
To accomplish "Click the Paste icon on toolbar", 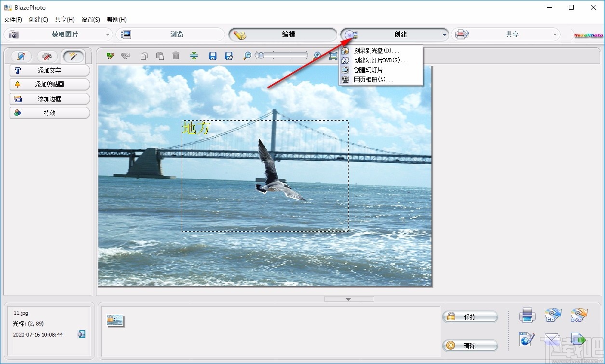I will tap(160, 56).
